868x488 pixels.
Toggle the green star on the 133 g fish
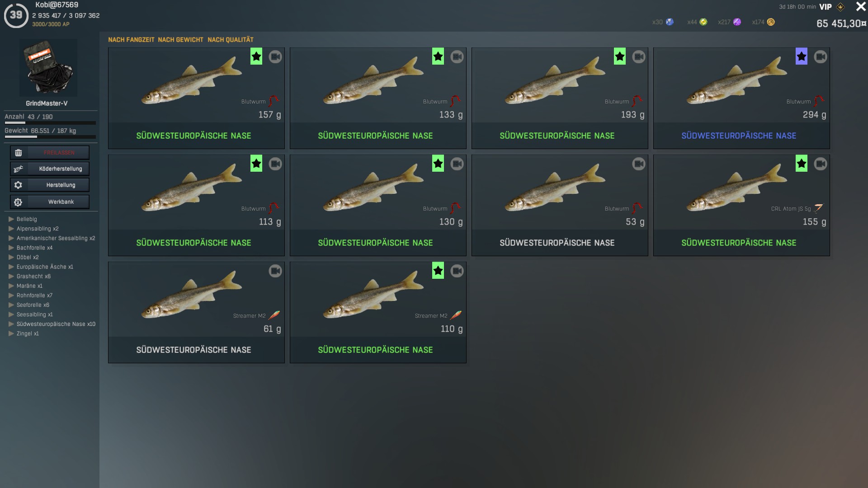pos(438,56)
